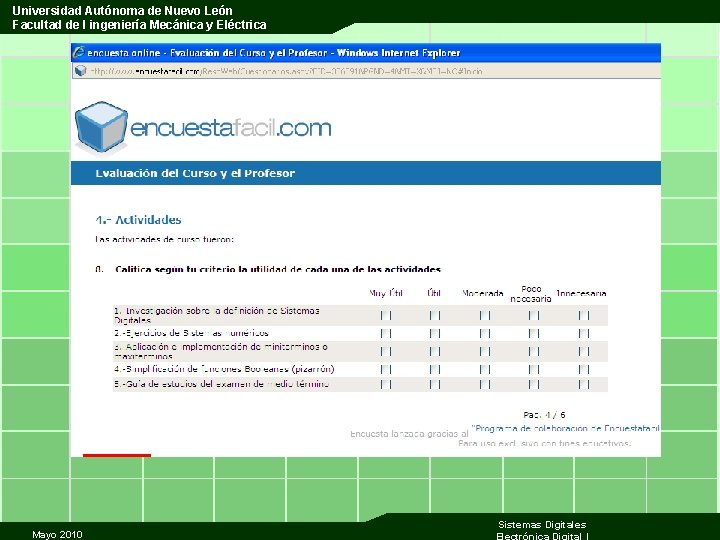Click the page icon beside the URL
720x540 pixels.
tap(81, 71)
